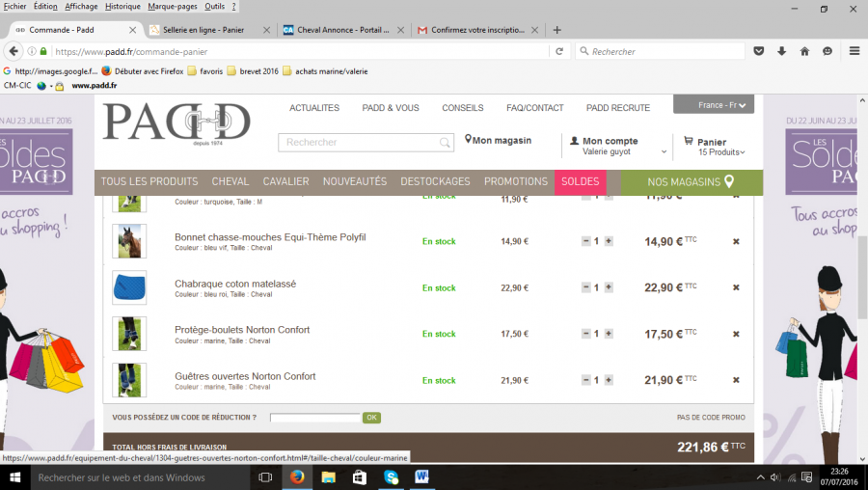
Task: Click the site info icon in the address bar
Action: pos(32,51)
